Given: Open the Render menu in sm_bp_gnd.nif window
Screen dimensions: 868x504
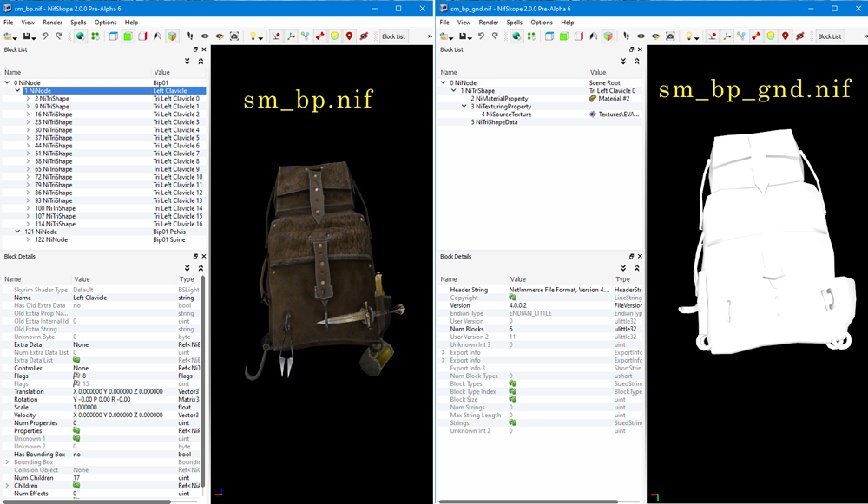Looking at the screenshot, I should pos(489,22).
